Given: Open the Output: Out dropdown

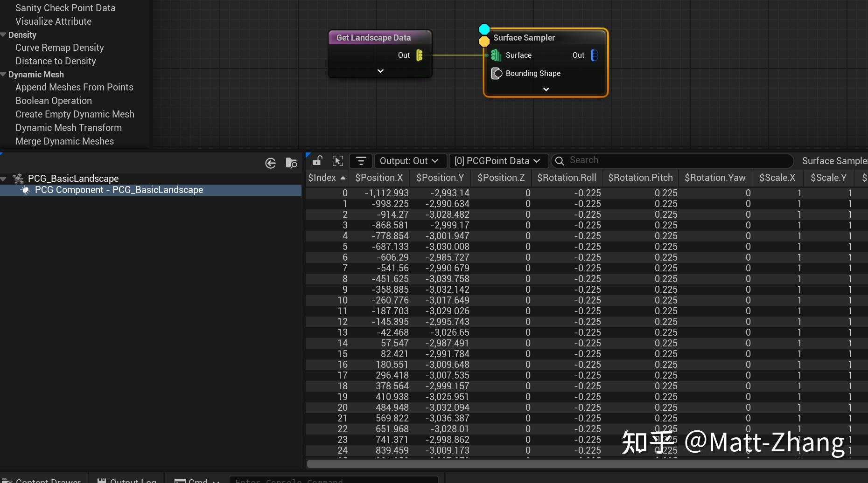Looking at the screenshot, I should pos(409,161).
